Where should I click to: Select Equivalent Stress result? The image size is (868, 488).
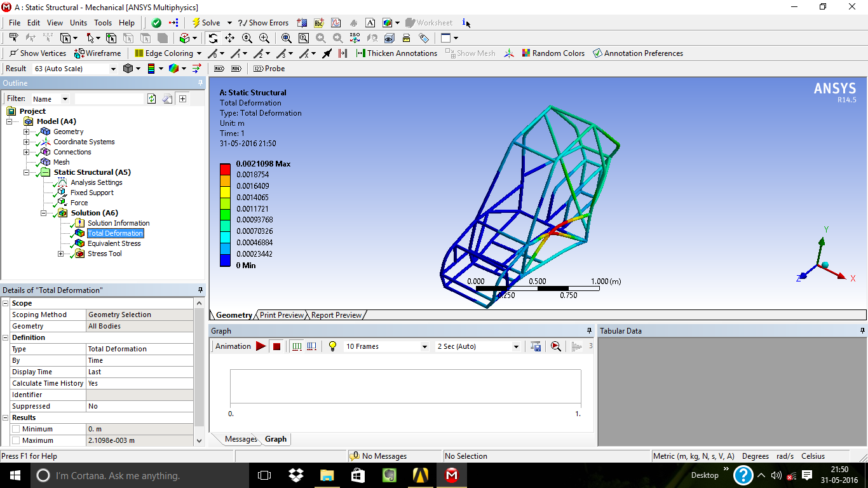click(114, 243)
